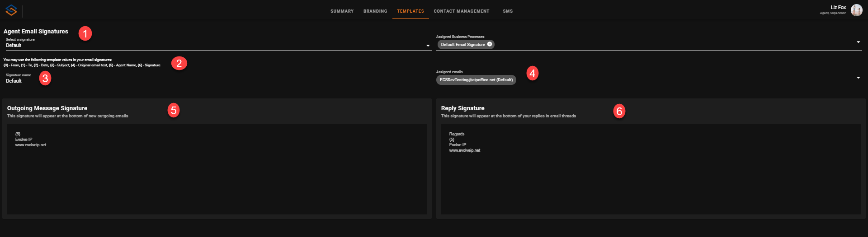Switch to the Summary tab
Viewport: 868px width, 237px height.
(x=342, y=11)
